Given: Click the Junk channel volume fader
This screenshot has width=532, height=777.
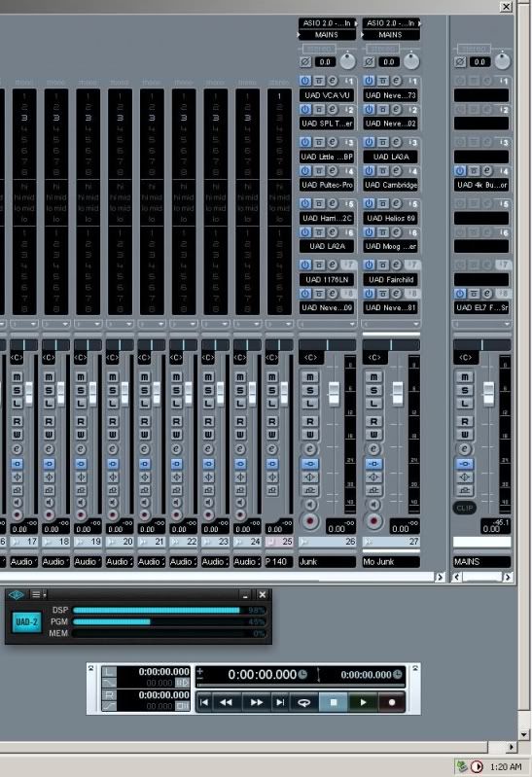Looking at the screenshot, I should [334, 395].
